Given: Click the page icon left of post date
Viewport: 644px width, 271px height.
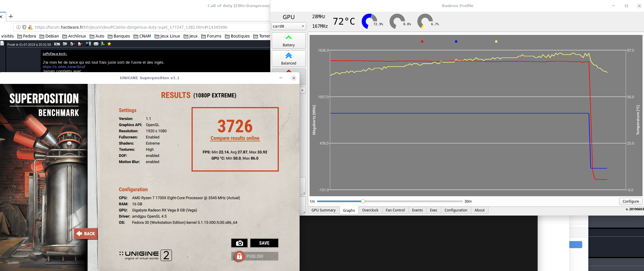Looking at the screenshot, I should [x=2, y=43].
